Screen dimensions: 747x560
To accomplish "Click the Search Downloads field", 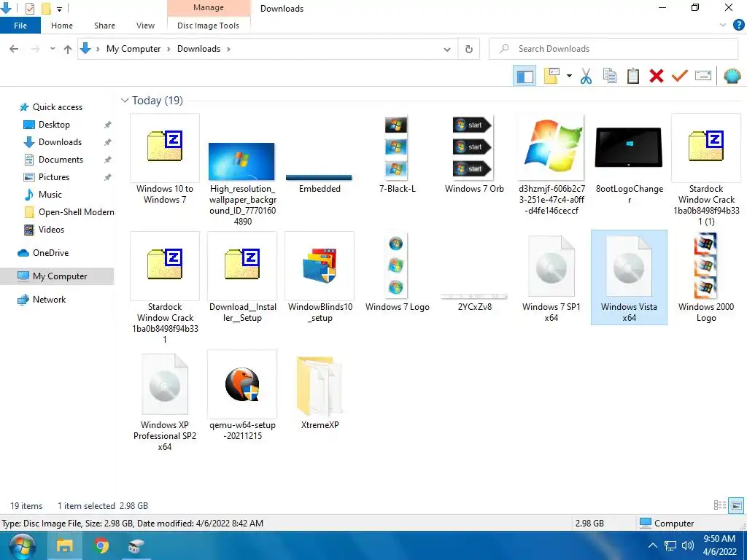I will (614, 49).
